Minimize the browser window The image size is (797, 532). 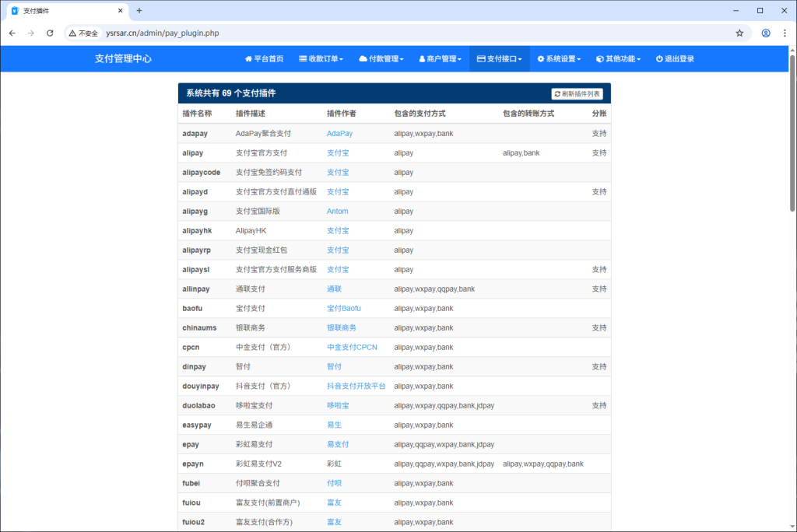click(x=736, y=11)
